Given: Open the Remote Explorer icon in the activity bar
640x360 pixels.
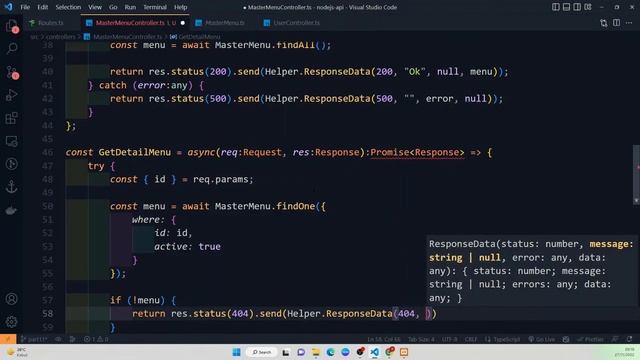Looking at the screenshot, I should coord(12,141).
